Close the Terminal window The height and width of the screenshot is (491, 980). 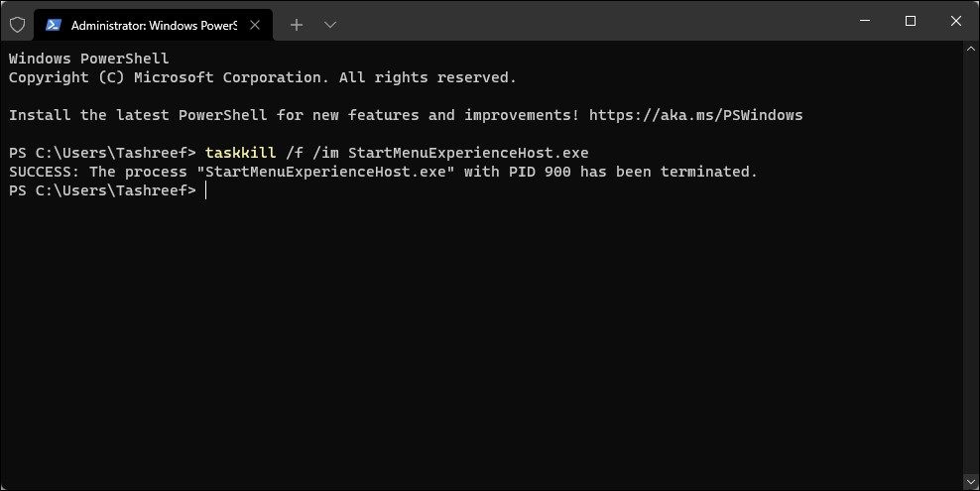pyautogui.click(x=956, y=22)
